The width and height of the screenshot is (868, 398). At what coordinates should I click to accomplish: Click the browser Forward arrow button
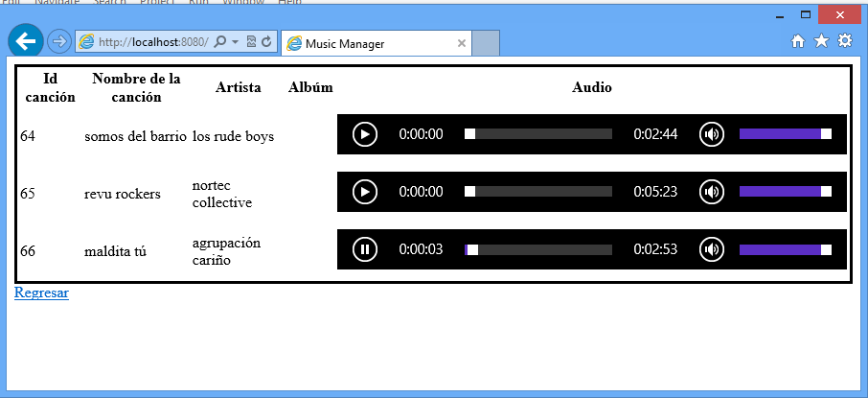coord(57,41)
